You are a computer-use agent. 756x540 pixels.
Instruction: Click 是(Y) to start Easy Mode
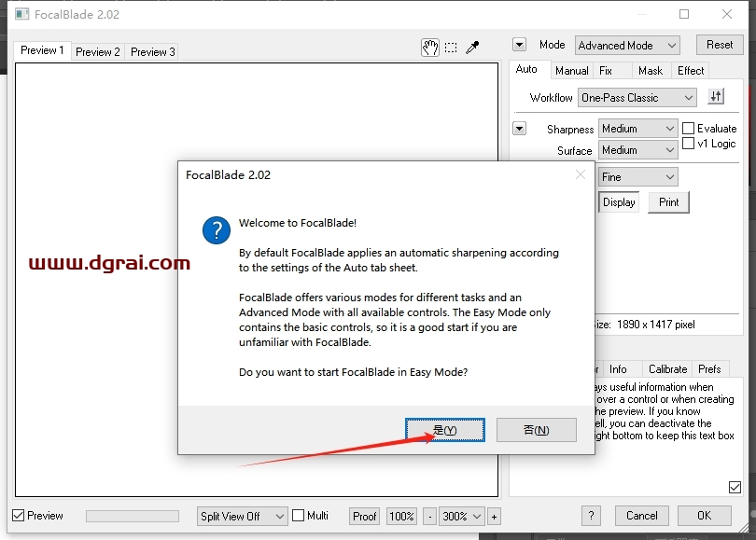(x=445, y=430)
